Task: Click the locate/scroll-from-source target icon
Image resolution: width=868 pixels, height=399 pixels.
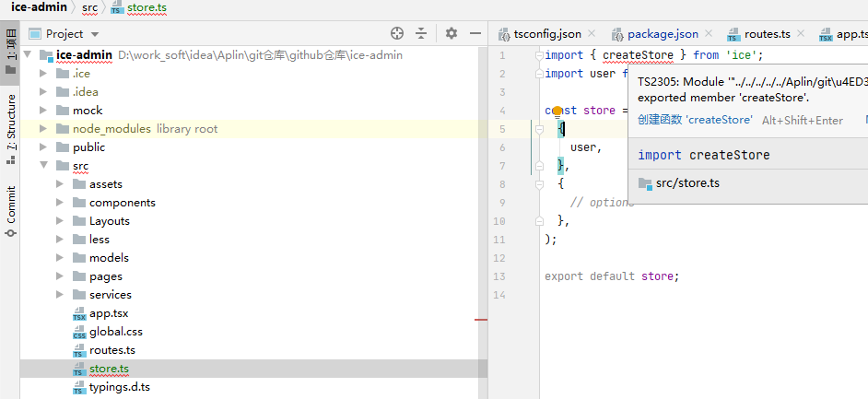Action: (397, 34)
